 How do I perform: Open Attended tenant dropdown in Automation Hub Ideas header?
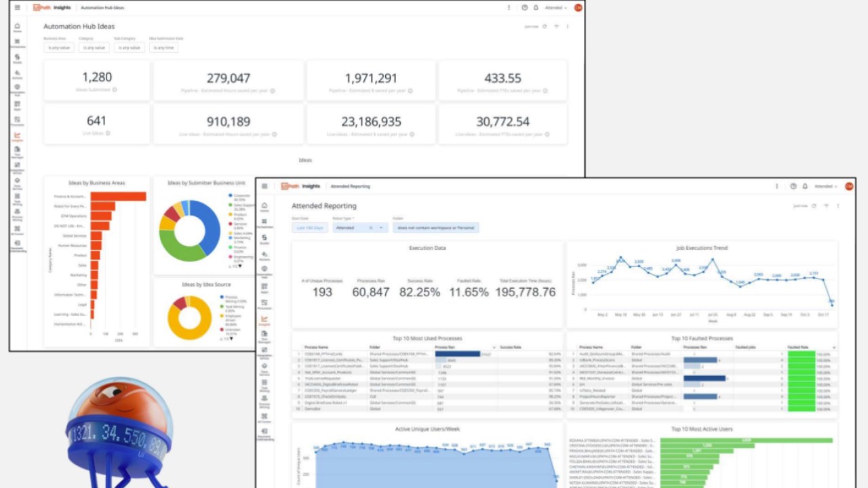556,7
